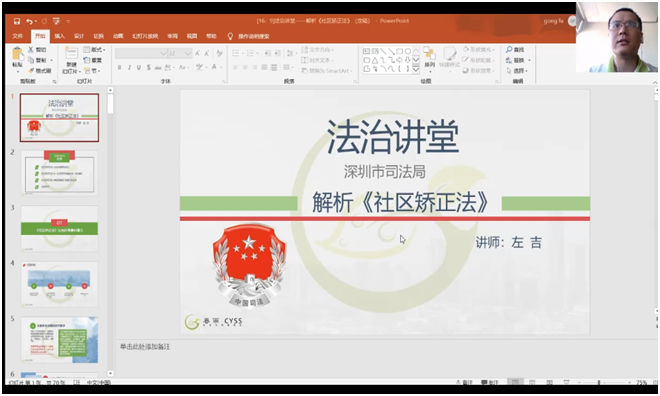The width and height of the screenshot is (660, 396).
Task: Select slide 4 thumbnail
Action: click(59, 284)
